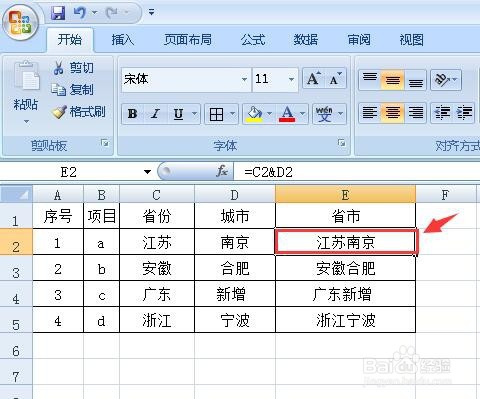This screenshot has height=399, width=480.
Task: Open the 插入 ribbon tab
Action: pyautogui.click(x=123, y=40)
